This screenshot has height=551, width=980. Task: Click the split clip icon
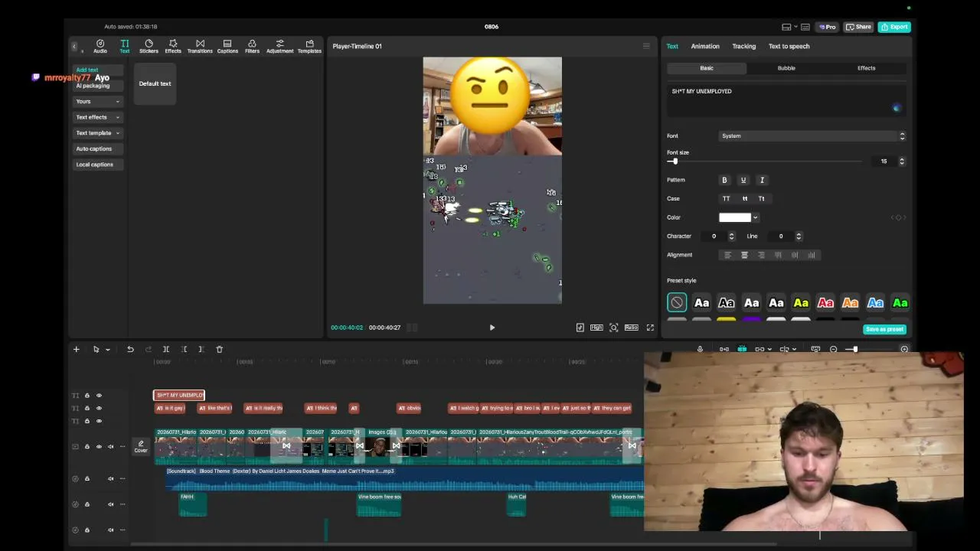pyautogui.click(x=166, y=349)
